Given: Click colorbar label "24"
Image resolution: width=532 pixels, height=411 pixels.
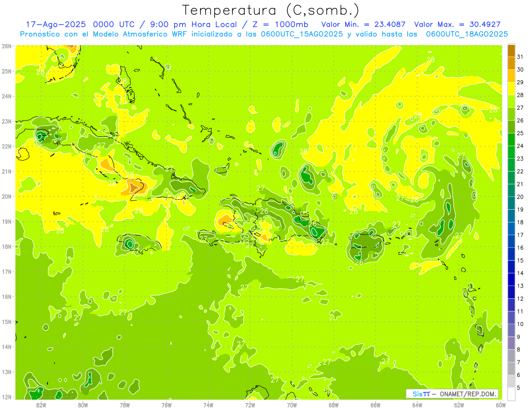Looking at the screenshot, I should (520, 146).
